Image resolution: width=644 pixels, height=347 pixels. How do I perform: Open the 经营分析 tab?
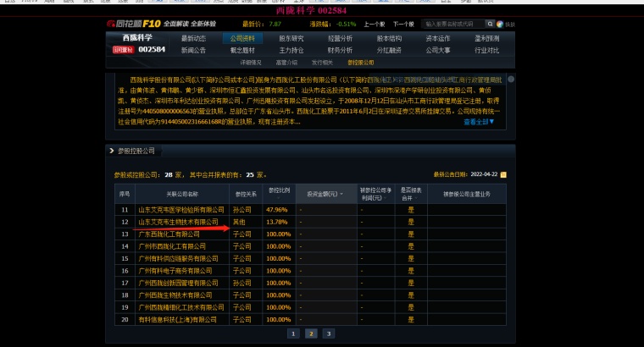click(x=340, y=38)
